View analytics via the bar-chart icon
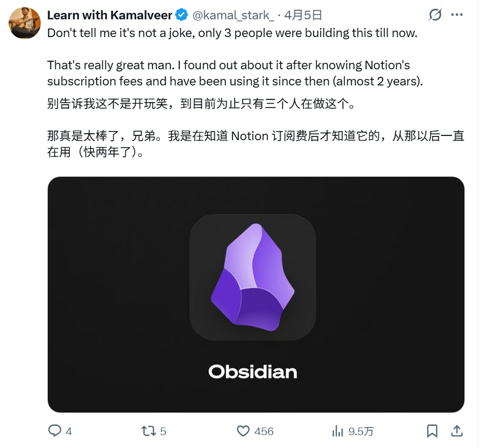 (x=337, y=431)
